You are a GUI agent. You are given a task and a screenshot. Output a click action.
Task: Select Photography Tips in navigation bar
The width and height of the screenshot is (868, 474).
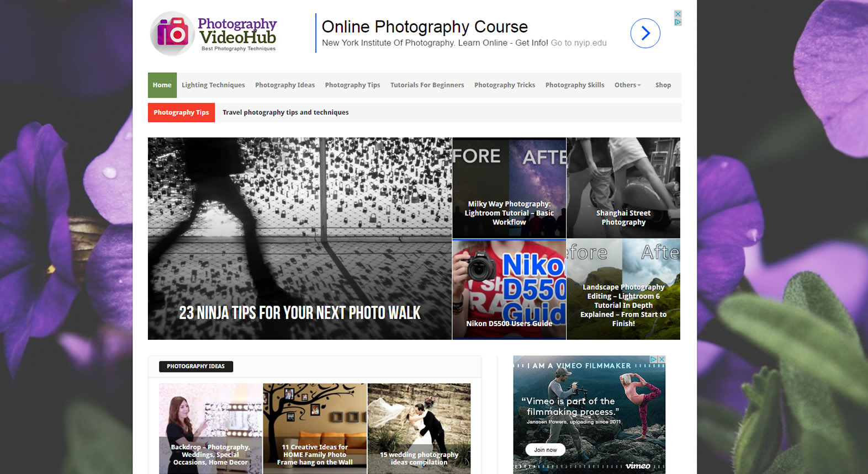(x=352, y=85)
